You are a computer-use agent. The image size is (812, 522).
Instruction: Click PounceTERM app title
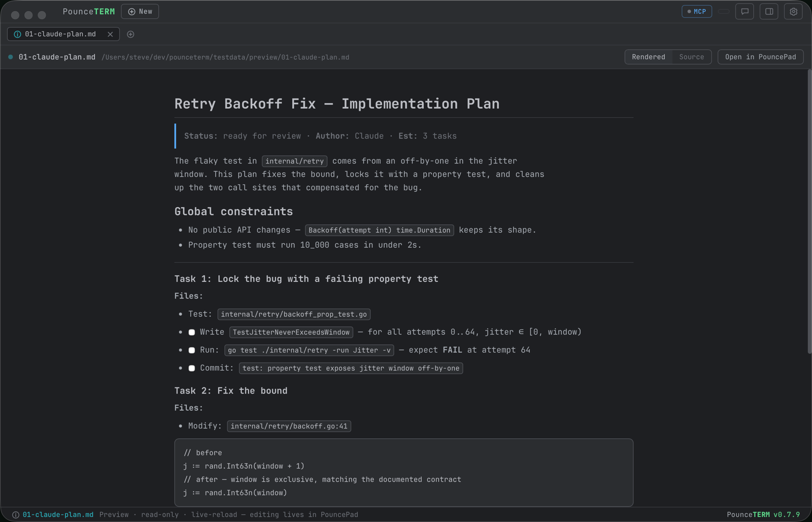(89, 12)
